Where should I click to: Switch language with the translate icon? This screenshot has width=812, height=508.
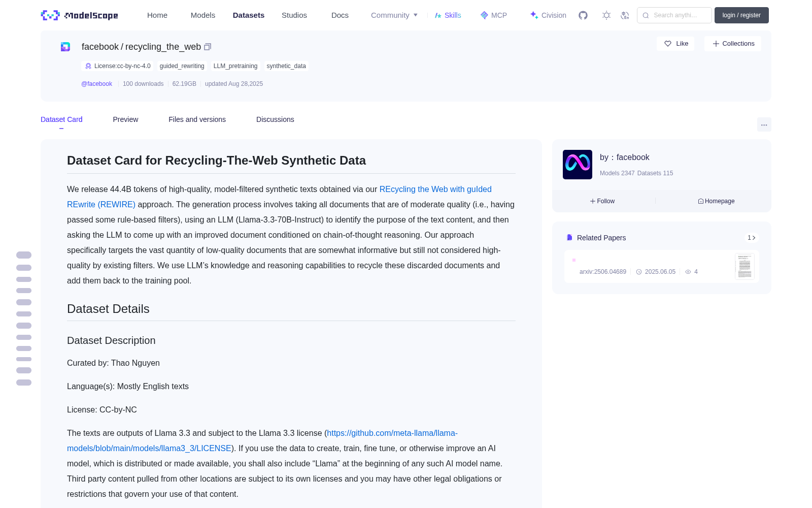[x=625, y=15]
